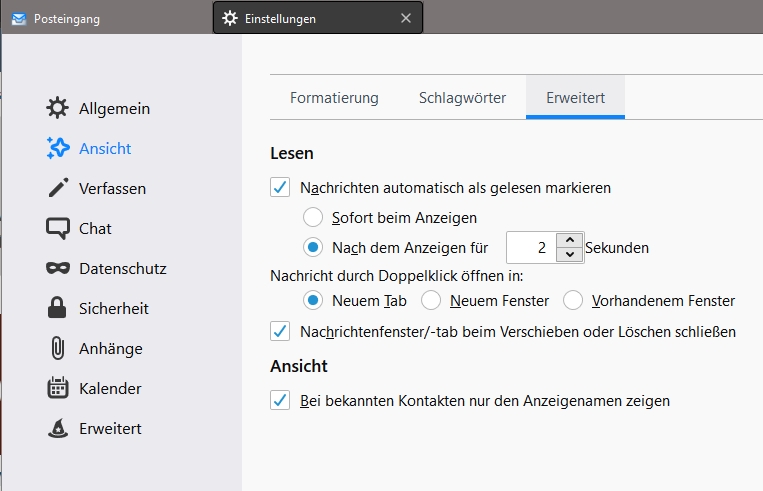This screenshot has width=763, height=491.
Task: Open the Allgemein gear icon
Action: [x=58, y=108]
